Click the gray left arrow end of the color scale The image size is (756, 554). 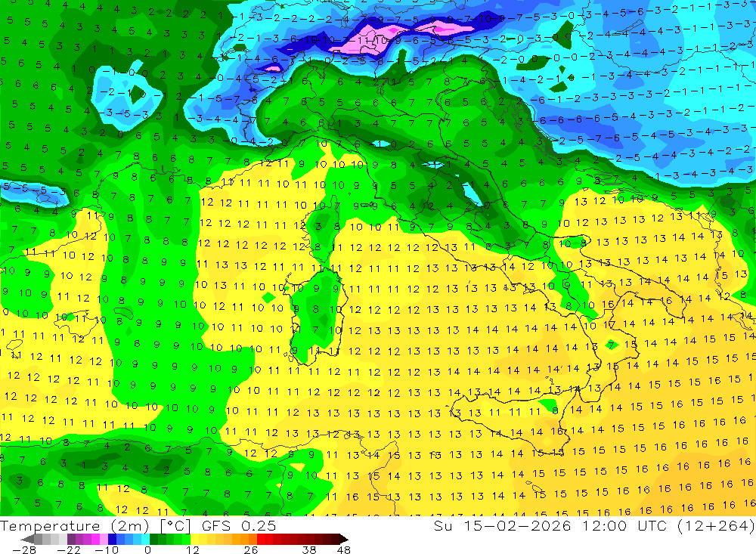tap(27, 540)
